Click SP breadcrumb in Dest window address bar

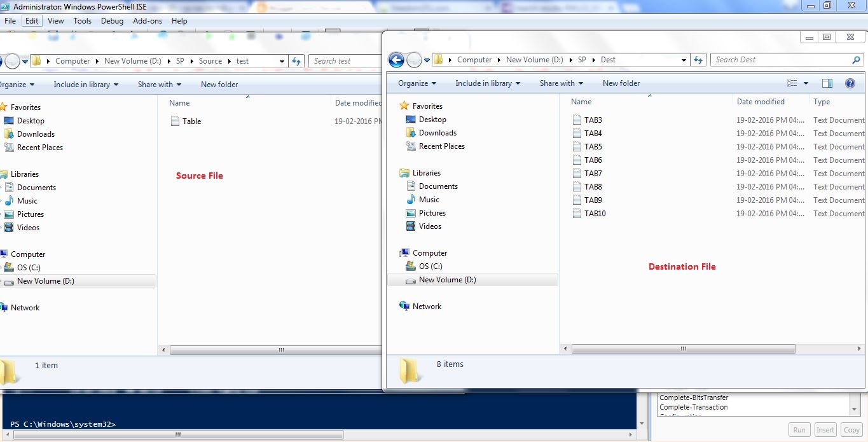(x=582, y=60)
